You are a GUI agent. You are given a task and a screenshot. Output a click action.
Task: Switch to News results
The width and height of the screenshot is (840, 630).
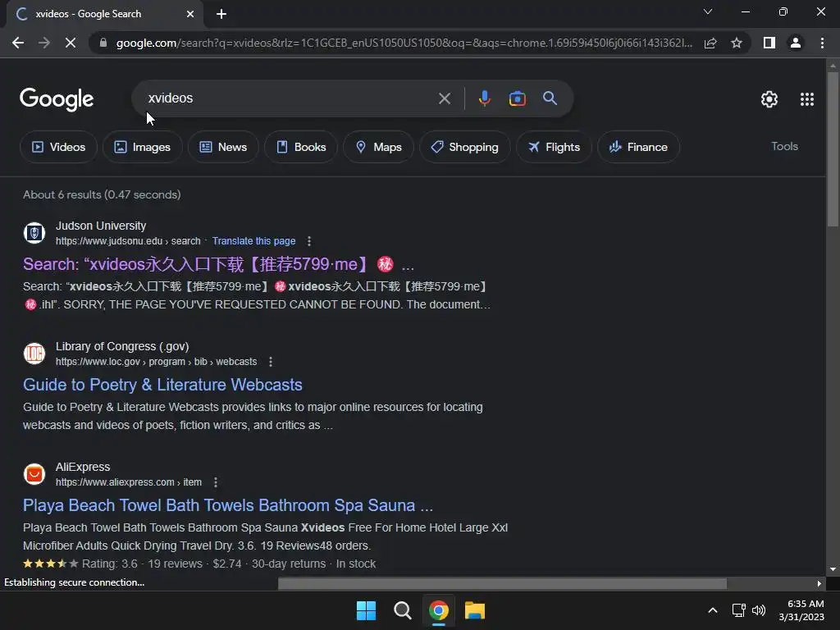click(x=223, y=147)
